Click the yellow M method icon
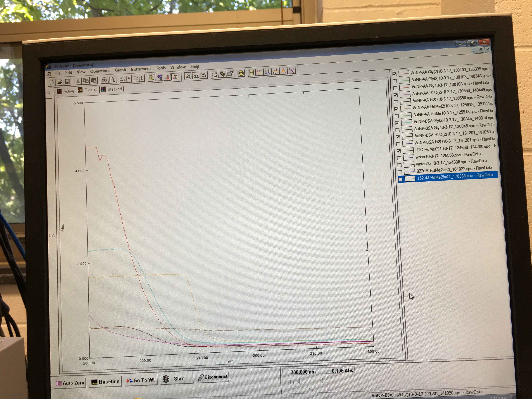This screenshot has width=532, height=399. pyautogui.click(x=241, y=73)
